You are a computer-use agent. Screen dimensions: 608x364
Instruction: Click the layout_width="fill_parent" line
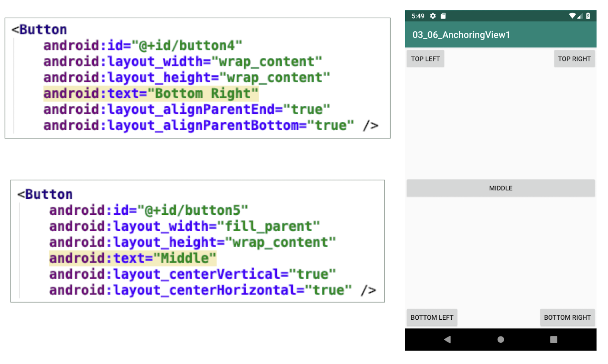coord(185,226)
